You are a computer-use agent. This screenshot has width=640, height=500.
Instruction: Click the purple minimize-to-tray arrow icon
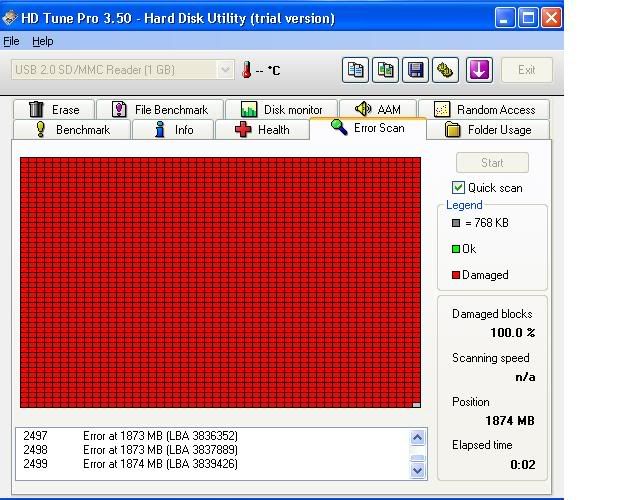(x=479, y=70)
